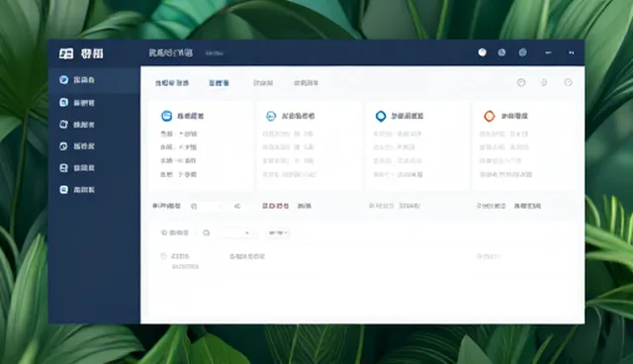
Task: Click the round title-bar icon beside the minimize dash
Action: tap(523, 52)
